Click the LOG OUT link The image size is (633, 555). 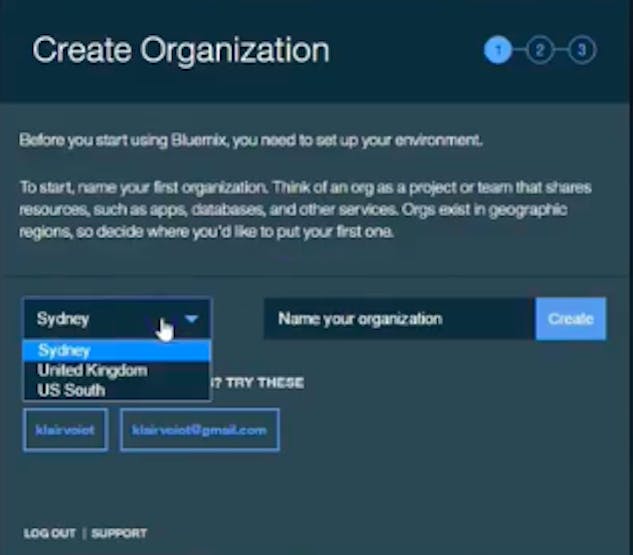50,533
